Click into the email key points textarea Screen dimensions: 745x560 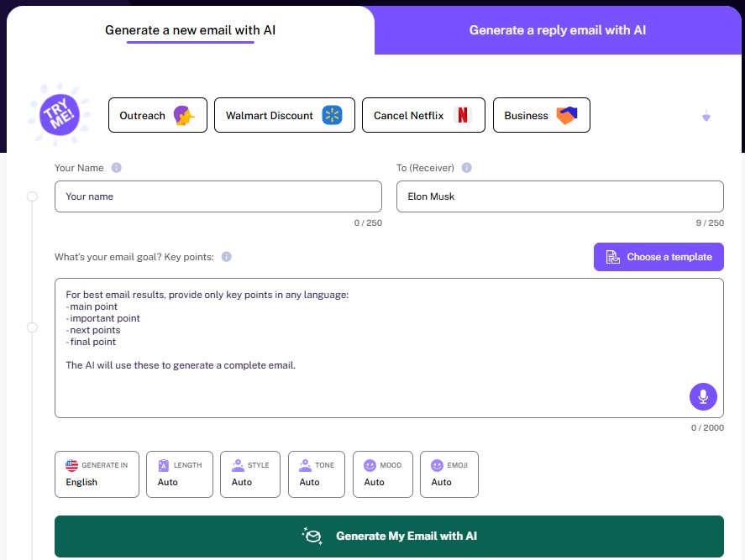(389, 348)
